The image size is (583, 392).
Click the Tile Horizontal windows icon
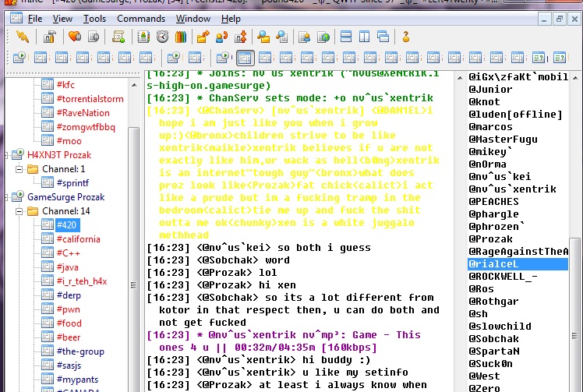click(345, 37)
